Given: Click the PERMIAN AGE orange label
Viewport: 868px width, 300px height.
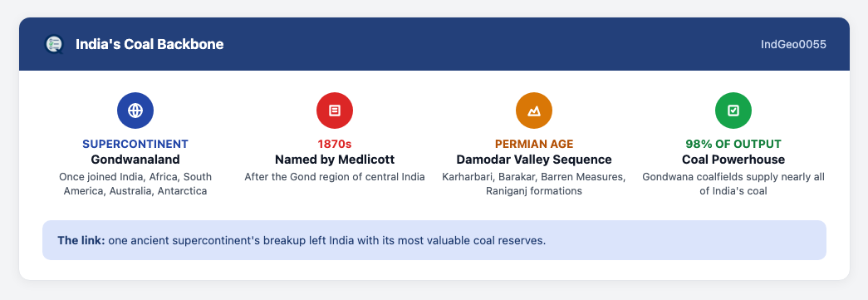Looking at the screenshot, I should point(533,144).
